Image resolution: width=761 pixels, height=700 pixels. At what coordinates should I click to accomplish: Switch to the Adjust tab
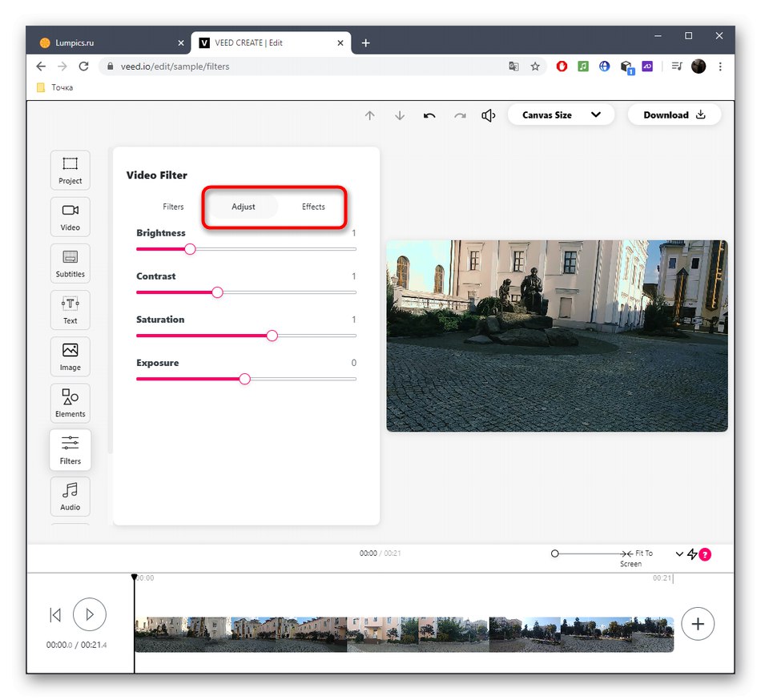pyautogui.click(x=244, y=207)
